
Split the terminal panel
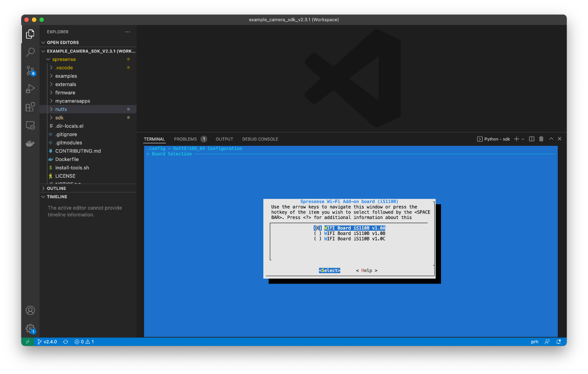[532, 139]
